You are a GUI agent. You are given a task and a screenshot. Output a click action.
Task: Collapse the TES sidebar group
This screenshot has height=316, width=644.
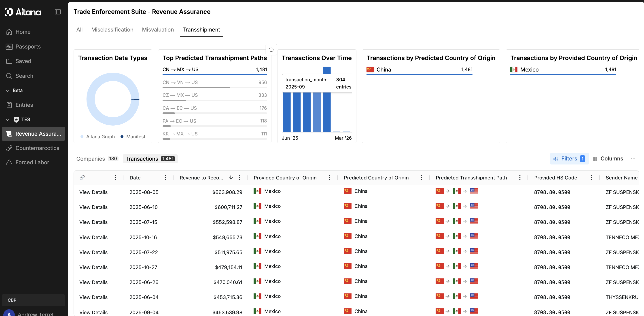[x=7, y=119]
